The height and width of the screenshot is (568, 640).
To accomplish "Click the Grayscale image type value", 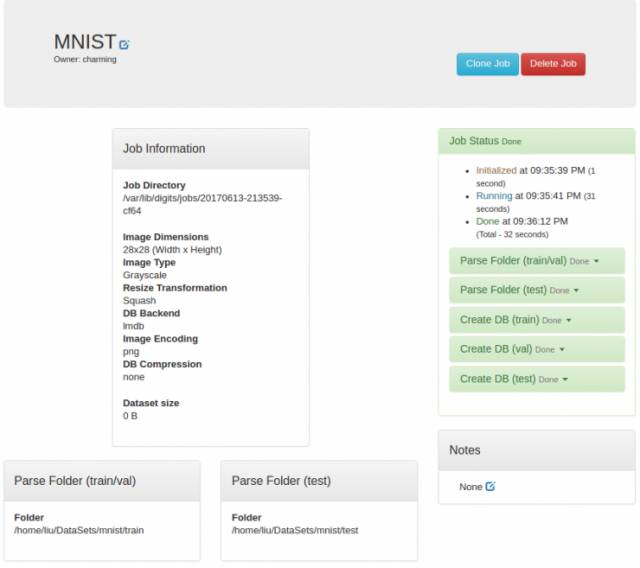I will pyautogui.click(x=144, y=275).
